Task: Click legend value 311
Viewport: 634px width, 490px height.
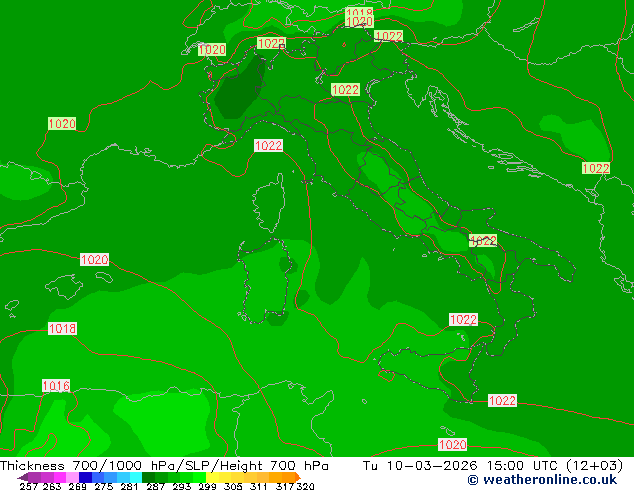Action: click(x=259, y=486)
